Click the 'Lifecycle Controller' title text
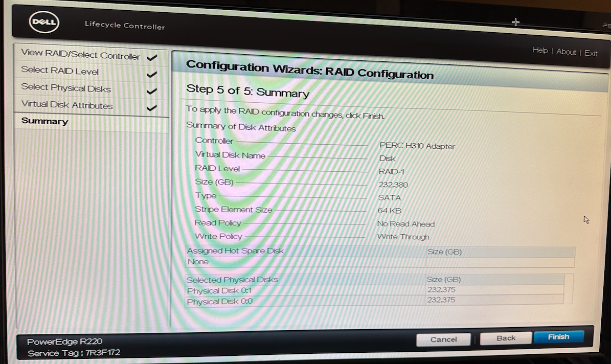The height and width of the screenshot is (364, 611). (x=125, y=26)
